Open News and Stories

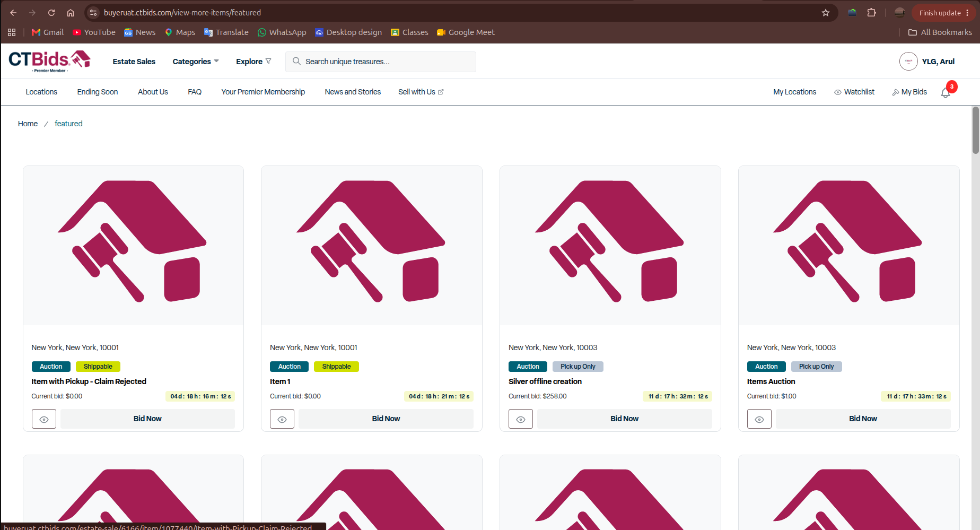353,92
